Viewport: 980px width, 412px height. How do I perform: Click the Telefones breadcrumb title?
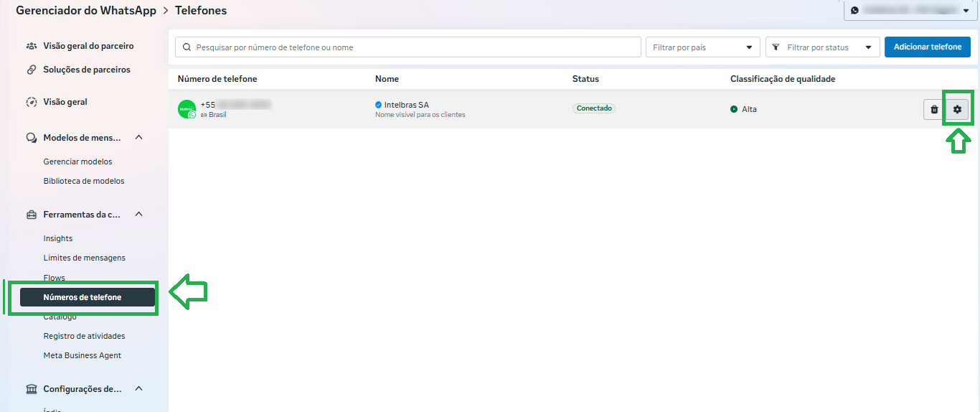201,11
